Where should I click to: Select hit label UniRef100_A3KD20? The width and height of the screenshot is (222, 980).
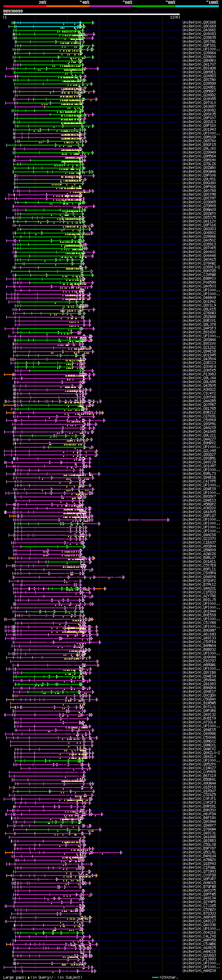tap(199, 508)
